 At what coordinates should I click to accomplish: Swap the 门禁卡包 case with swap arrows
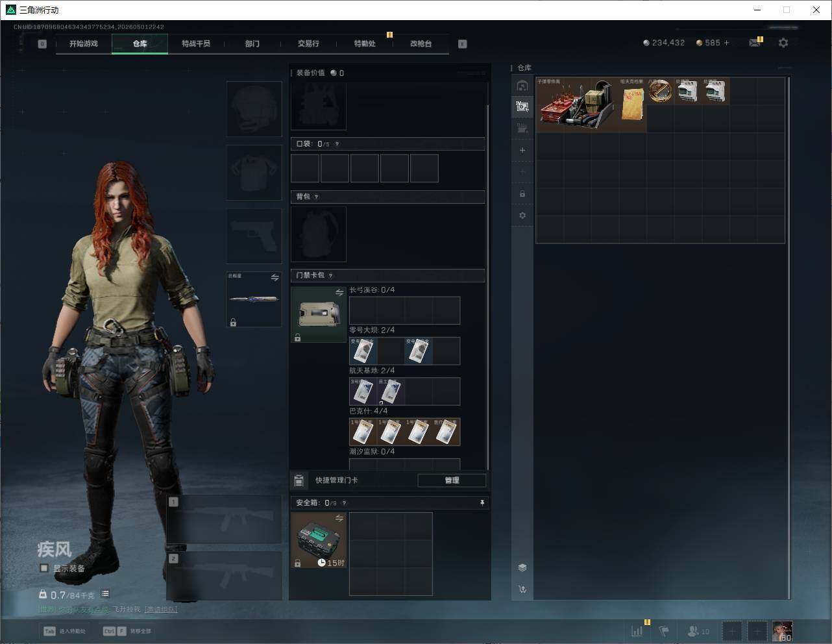click(x=339, y=293)
